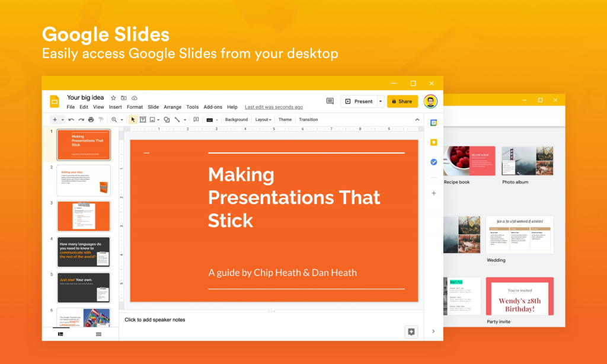Open the Edit menu
Viewport: 607px width, 364px height.
pos(84,107)
